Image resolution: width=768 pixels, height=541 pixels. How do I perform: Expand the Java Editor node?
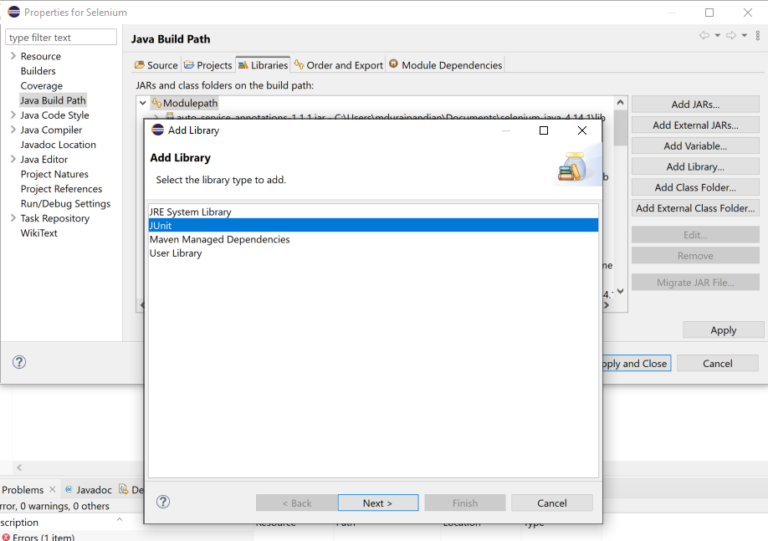point(13,159)
